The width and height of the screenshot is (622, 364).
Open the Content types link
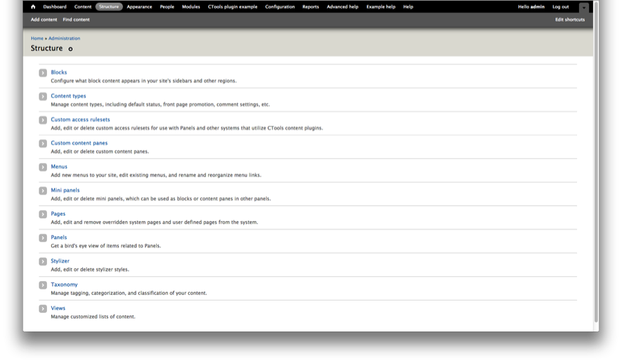pyautogui.click(x=68, y=96)
